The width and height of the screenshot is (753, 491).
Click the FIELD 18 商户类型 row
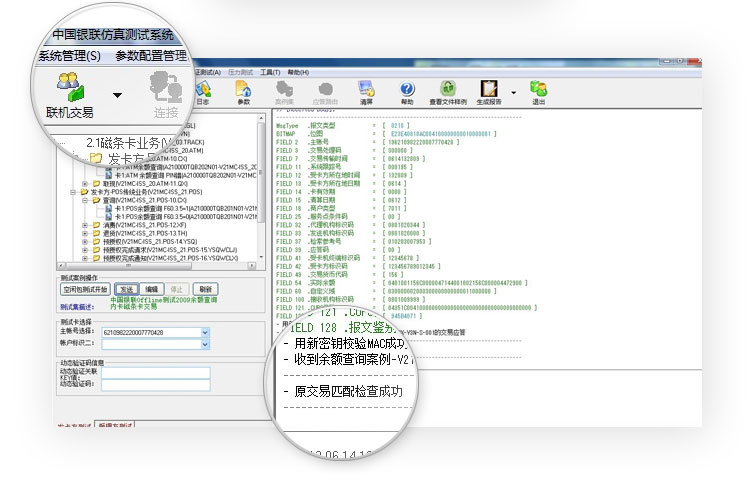341,209
